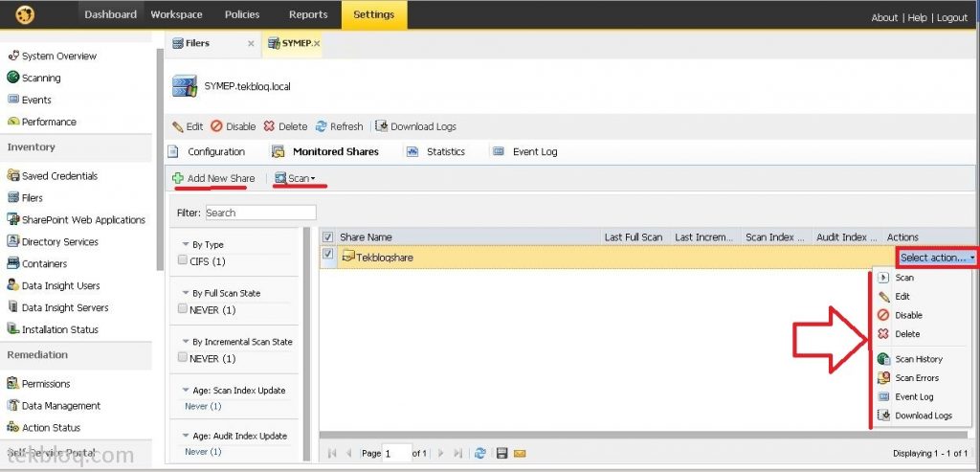Toggle NEVER checkbox under Full Scan State
The width and height of the screenshot is (980, 472).
(x=183, y=308)
